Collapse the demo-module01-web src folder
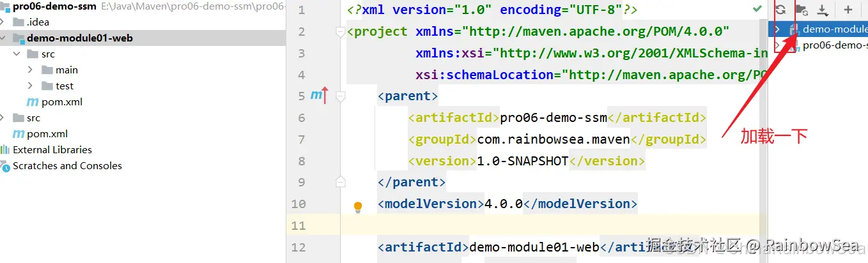Image resolution: width=868 pixels, height=263 pixels. tap(17, 54)
